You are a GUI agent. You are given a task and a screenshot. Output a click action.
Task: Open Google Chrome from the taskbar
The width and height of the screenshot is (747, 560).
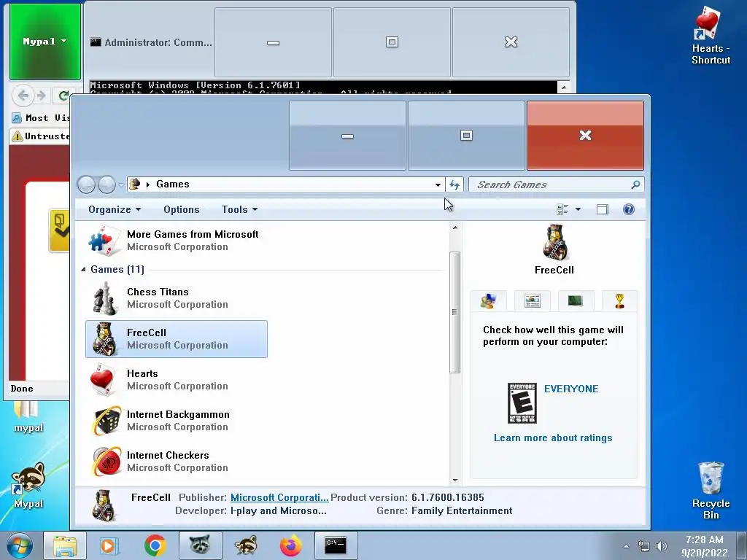point(155,545)
